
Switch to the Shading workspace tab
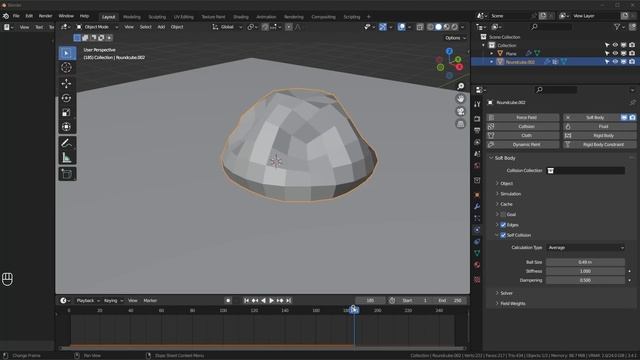(x=241, y=17)
